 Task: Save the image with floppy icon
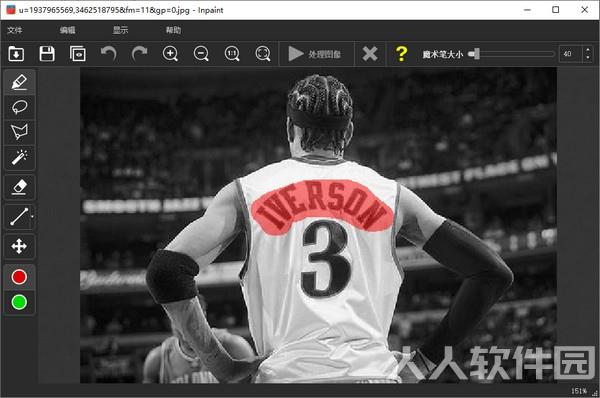click(x=47, y=54)
